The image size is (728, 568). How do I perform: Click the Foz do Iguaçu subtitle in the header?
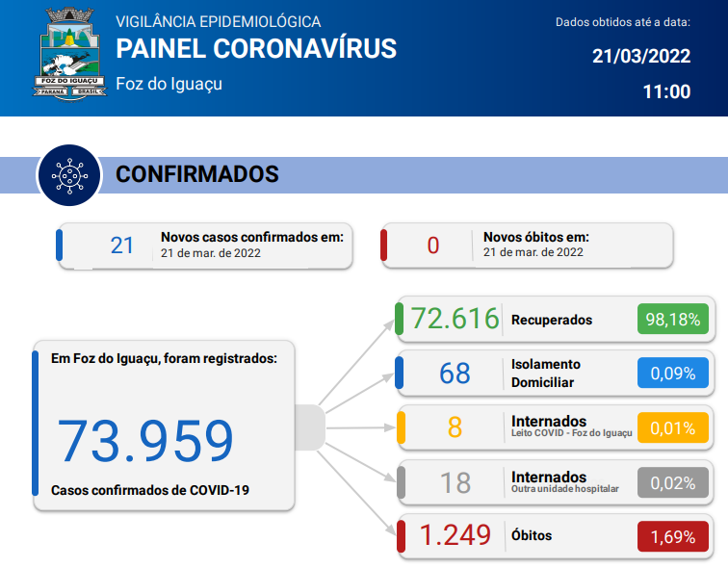(169, 84)
